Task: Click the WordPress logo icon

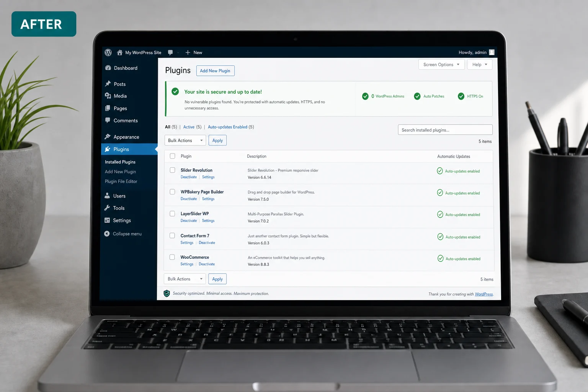Action: tap(108, 52)
